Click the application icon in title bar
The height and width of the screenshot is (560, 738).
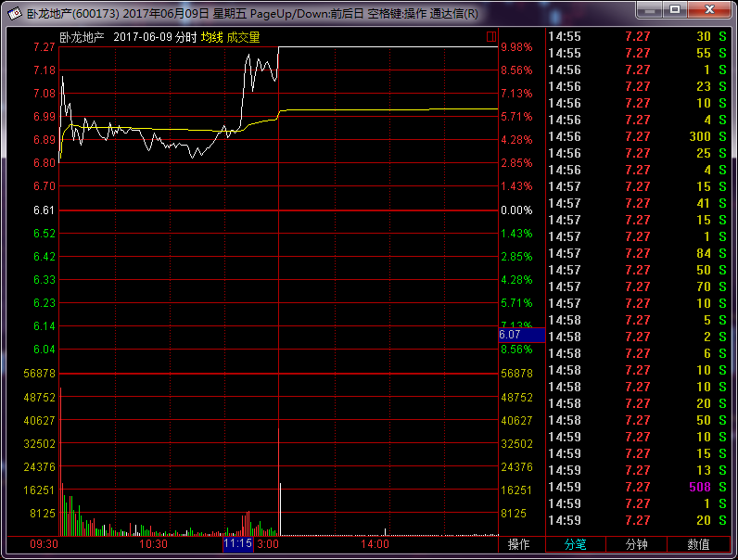click(x=15, y=13)
